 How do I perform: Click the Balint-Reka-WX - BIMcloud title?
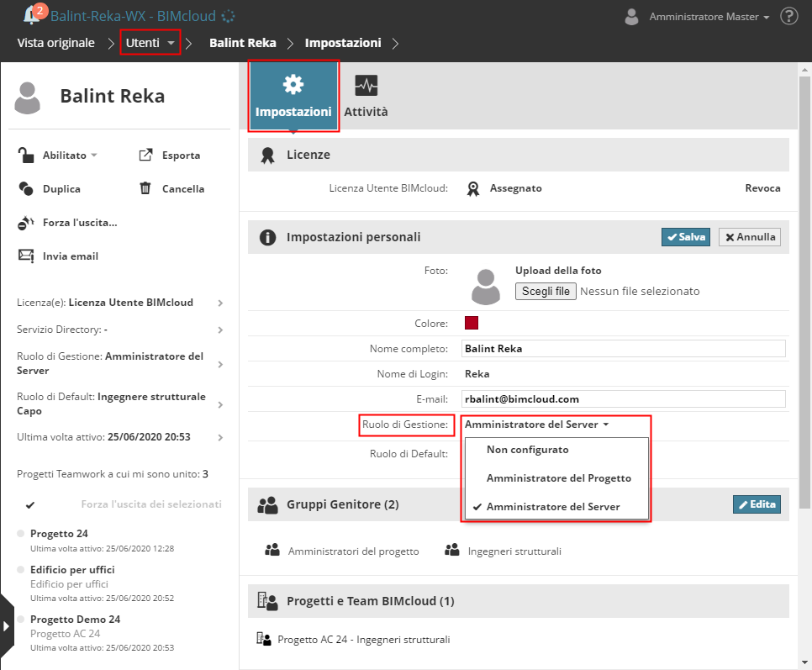click(x=133, y=16)
